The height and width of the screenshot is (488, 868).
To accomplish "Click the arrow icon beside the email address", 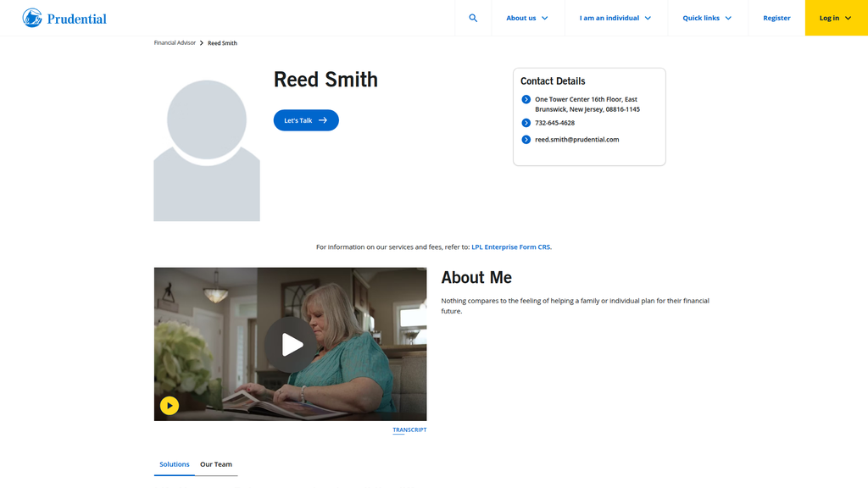I will click(526, 140).
